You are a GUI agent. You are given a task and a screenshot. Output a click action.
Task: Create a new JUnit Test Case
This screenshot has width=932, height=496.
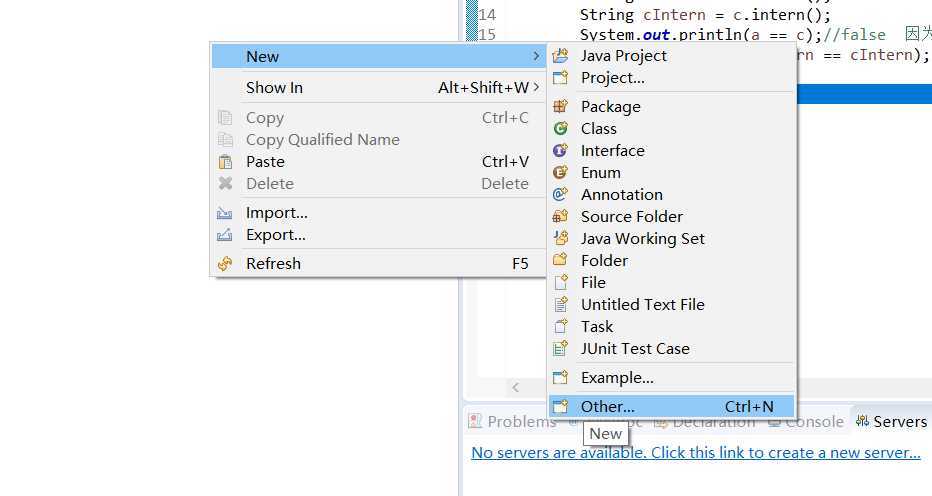[x=672, y=349]
